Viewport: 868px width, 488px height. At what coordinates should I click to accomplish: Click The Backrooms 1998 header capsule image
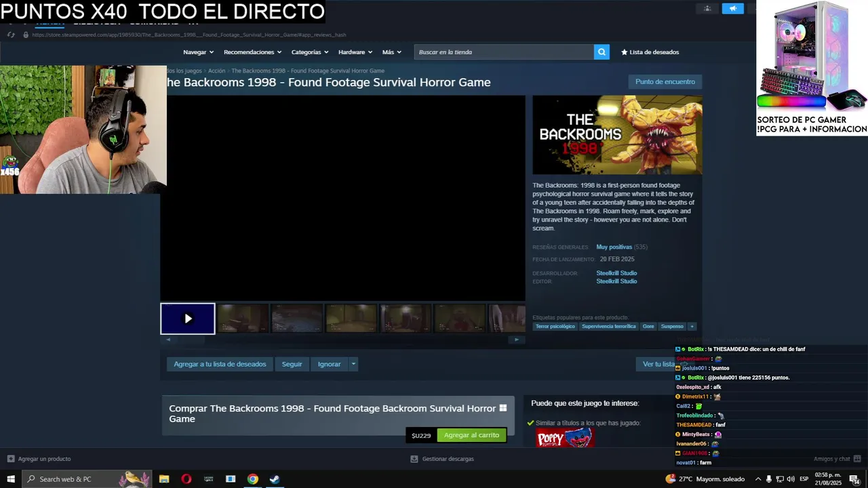617,135
